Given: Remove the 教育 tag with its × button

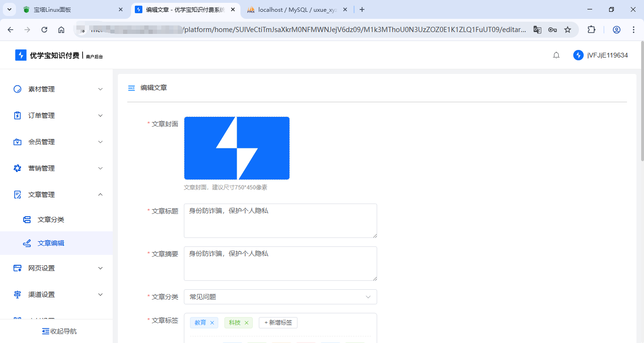Looking at the screenshot, I should pos(213,322).
